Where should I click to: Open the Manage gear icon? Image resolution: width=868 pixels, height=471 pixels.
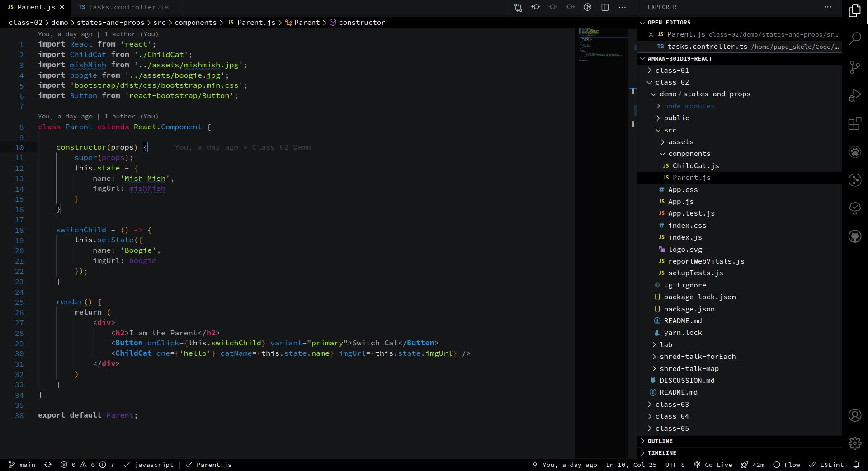pyautogui.click(x=854, y=443)
